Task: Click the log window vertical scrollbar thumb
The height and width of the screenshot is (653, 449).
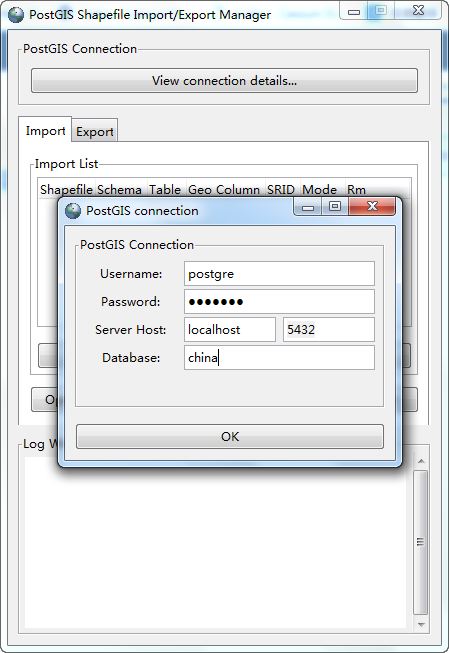Action: [x=421, y=542]
